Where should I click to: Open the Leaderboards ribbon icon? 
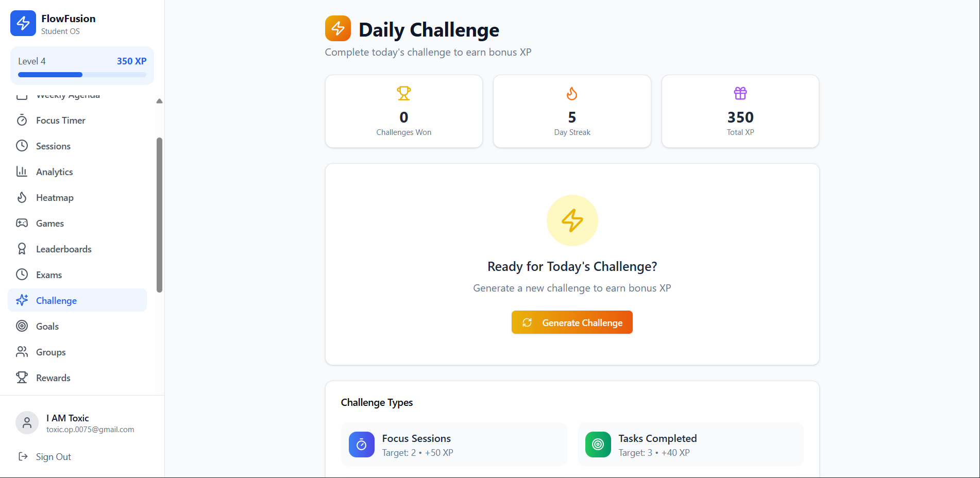[22, 249]
